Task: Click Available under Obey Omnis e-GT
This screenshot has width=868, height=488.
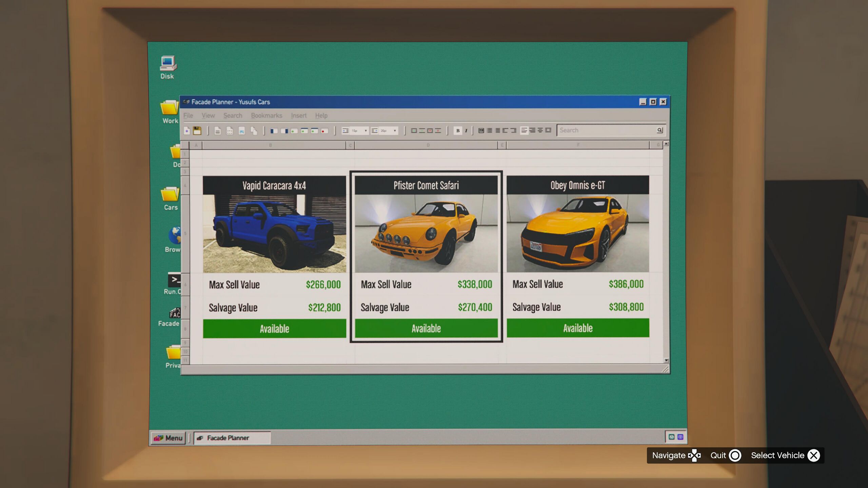Action: point(578,328)
